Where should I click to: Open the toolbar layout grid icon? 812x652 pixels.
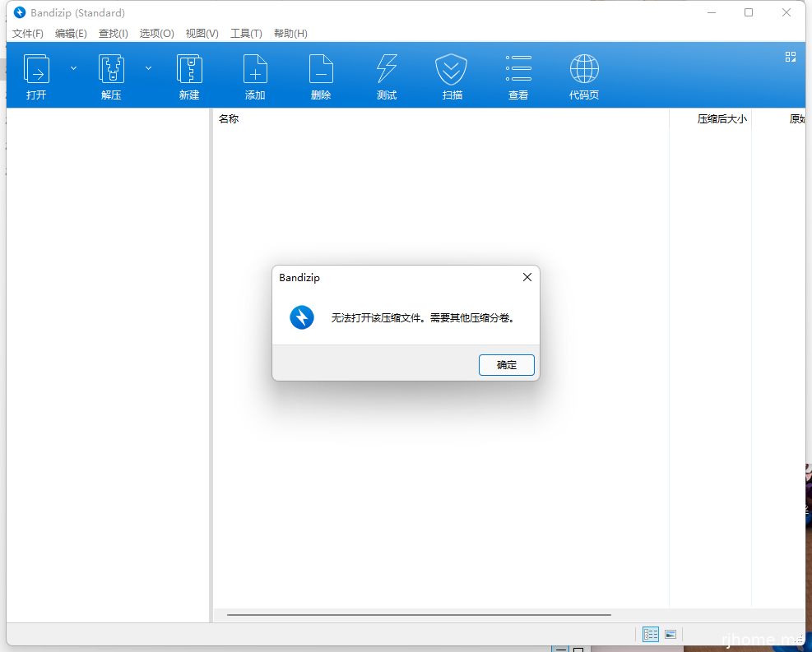point(791,57)
